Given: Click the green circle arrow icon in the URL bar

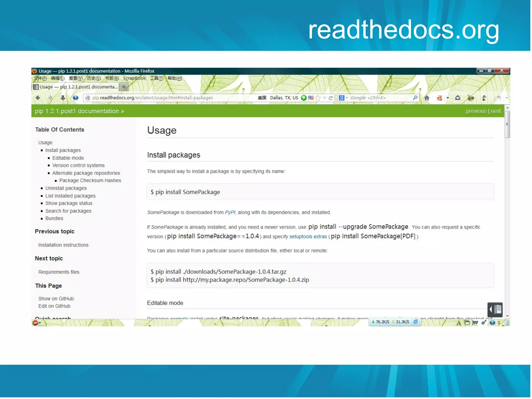Looking at the screenshot, I should coord(303,98).
